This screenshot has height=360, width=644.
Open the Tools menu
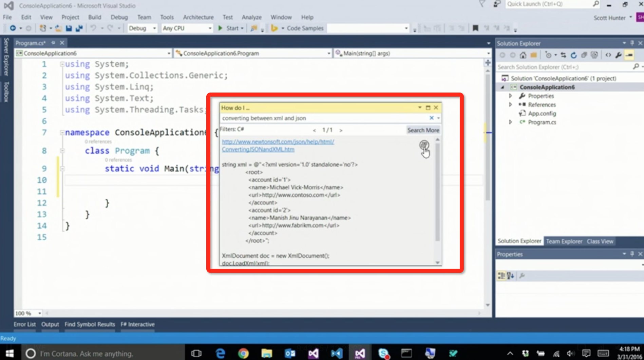coord(167,17)
